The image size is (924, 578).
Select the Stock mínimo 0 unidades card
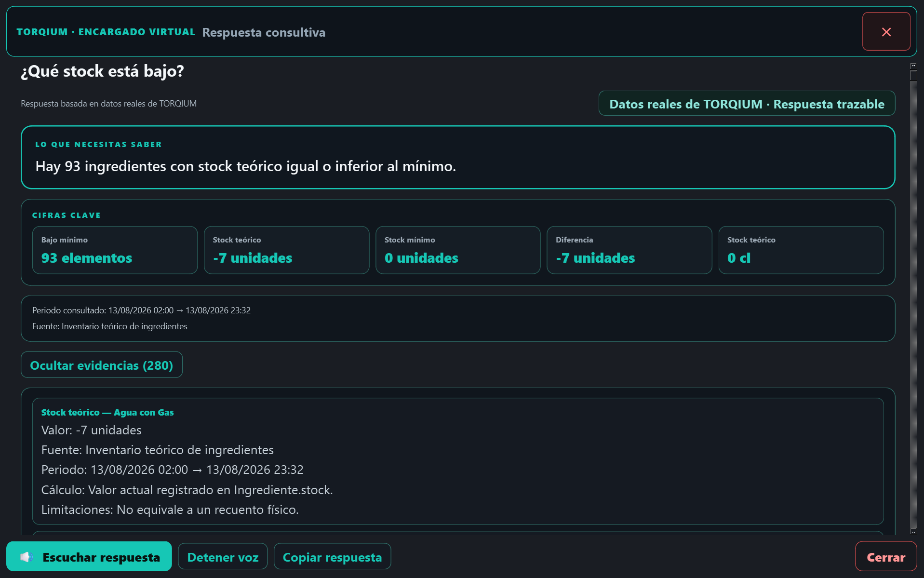pyautogui.click(x=458, y=250)
